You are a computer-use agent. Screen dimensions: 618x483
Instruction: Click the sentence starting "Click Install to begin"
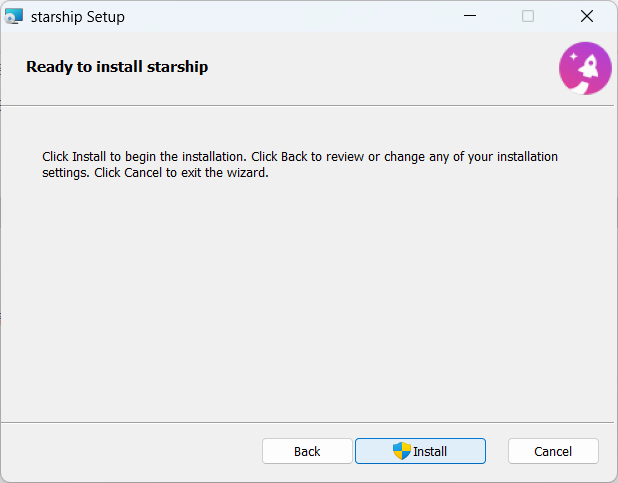coord(144,157)
